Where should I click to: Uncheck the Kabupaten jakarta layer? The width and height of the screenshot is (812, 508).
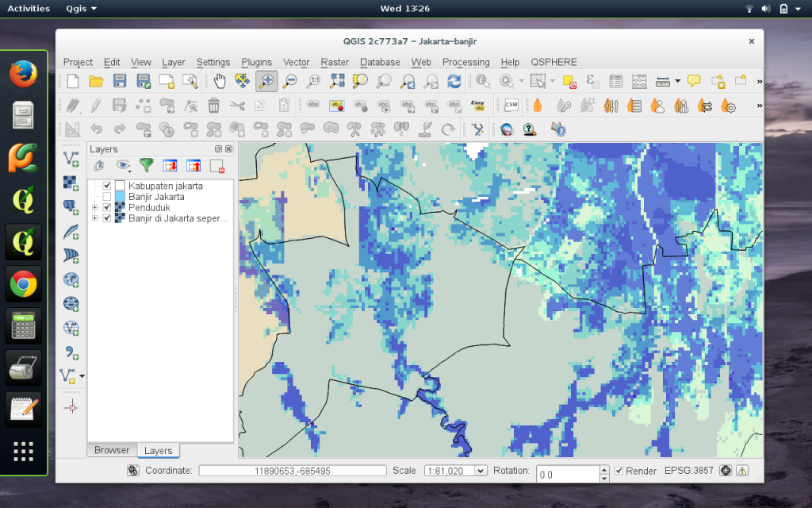pyautogui.click(x=106, y=186)
